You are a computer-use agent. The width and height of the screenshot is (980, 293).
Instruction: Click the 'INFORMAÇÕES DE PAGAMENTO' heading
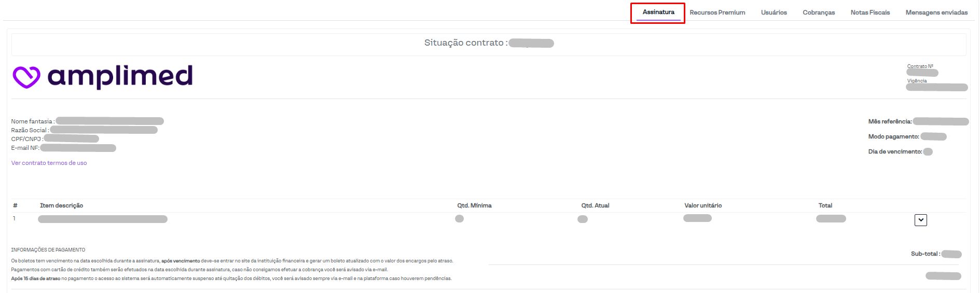48,250
